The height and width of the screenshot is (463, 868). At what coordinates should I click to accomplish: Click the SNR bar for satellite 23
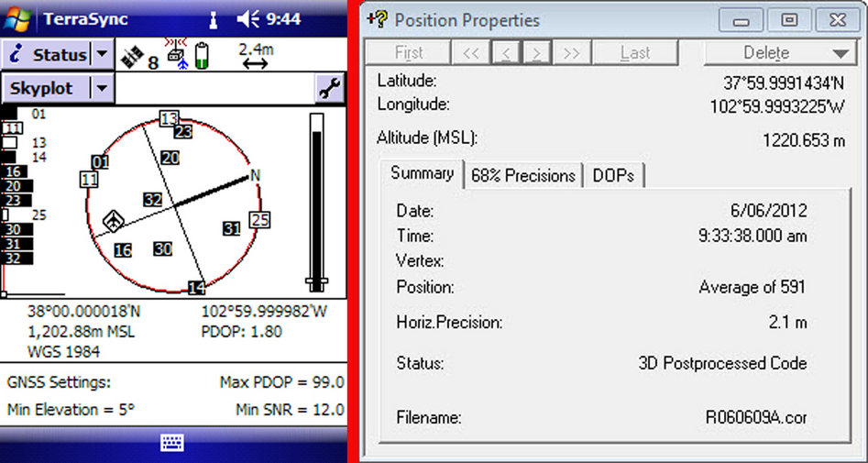pyautogui.click(x=16, y=201)
